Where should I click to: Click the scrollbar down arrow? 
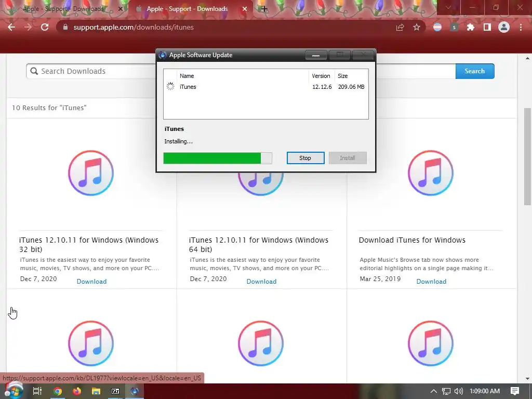point(527,379)
